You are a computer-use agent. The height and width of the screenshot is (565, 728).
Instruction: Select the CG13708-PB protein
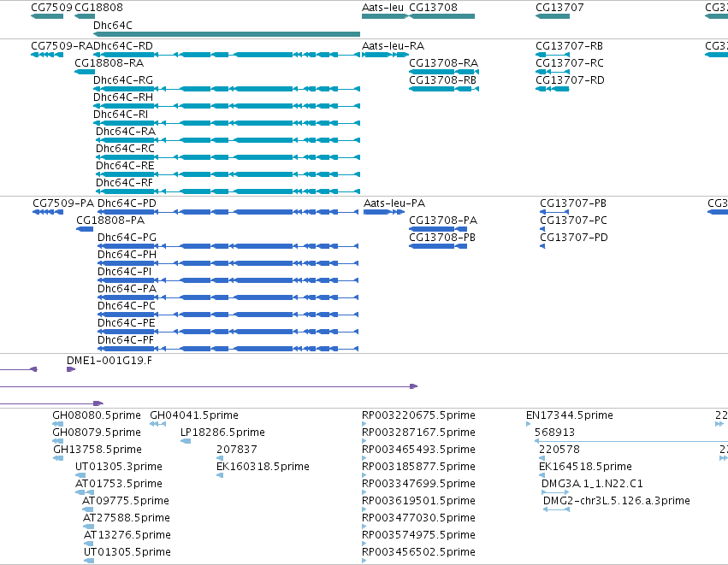(438, 246)
